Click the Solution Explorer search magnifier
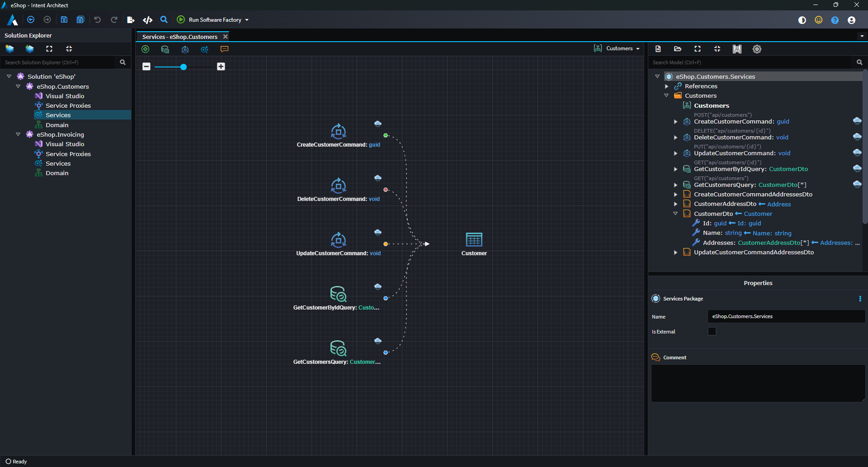Viewport: 868px width, 467px height. (x=123, y=62)
